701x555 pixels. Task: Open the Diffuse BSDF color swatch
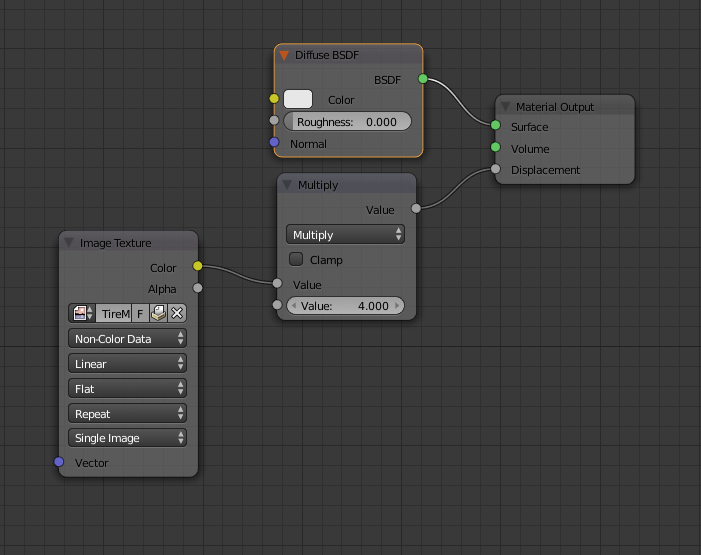click(x=298, y=99)
